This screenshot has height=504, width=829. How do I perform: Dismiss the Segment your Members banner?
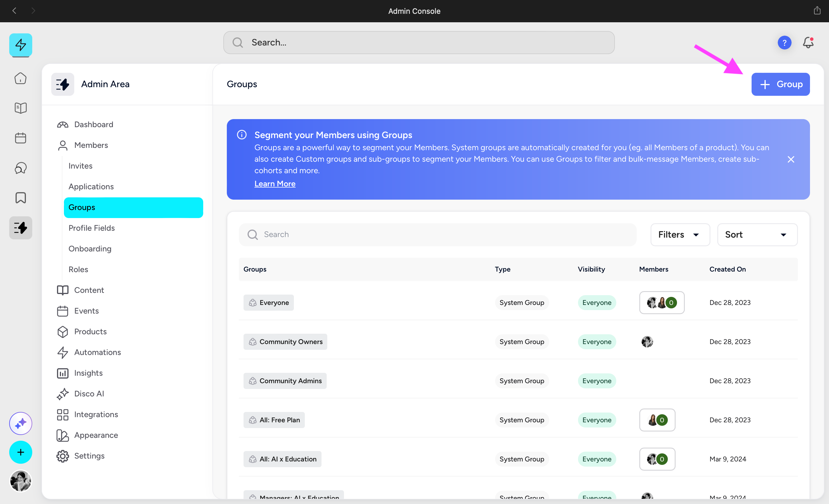tap(791, 159)
